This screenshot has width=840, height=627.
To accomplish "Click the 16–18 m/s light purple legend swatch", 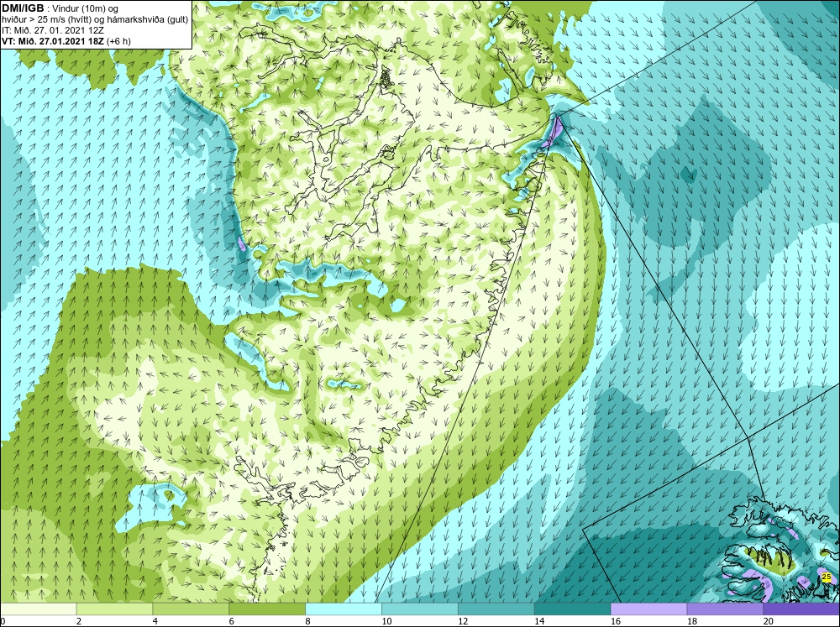I will tap(648, 609).
